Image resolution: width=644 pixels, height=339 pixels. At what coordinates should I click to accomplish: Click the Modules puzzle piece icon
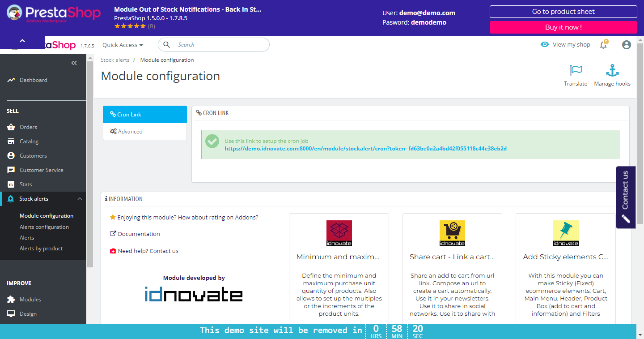[11, 300]
